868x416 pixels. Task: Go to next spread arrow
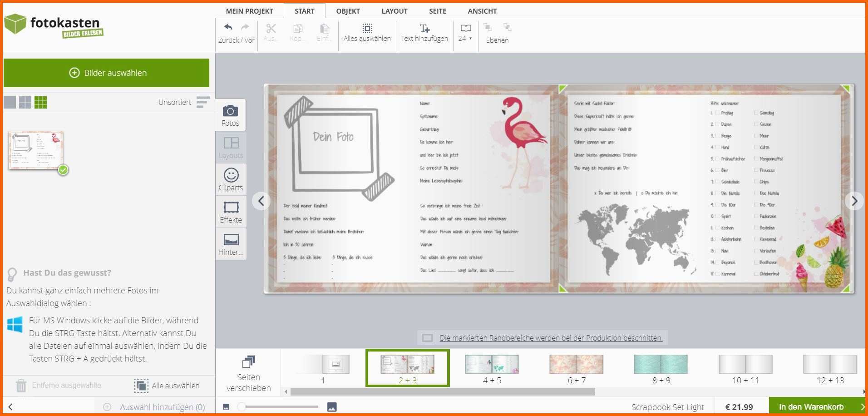(x=854, y=201)
